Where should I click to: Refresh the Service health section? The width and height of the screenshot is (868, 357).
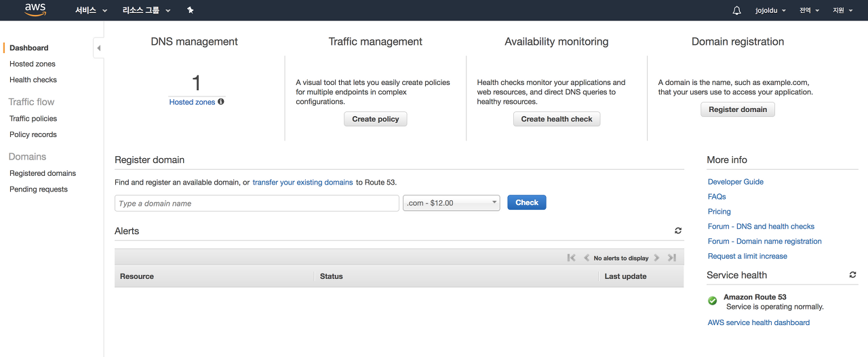852,275
